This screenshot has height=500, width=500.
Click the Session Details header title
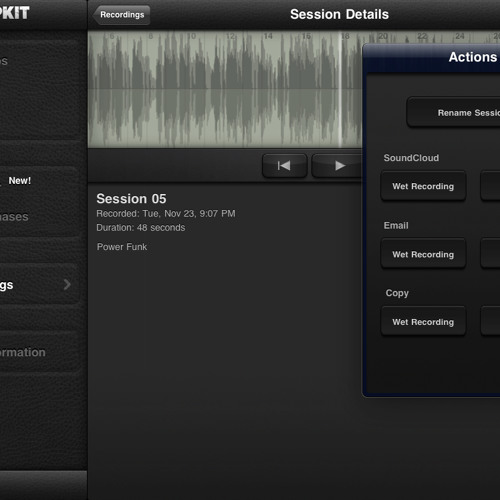[x=339, y=14]
